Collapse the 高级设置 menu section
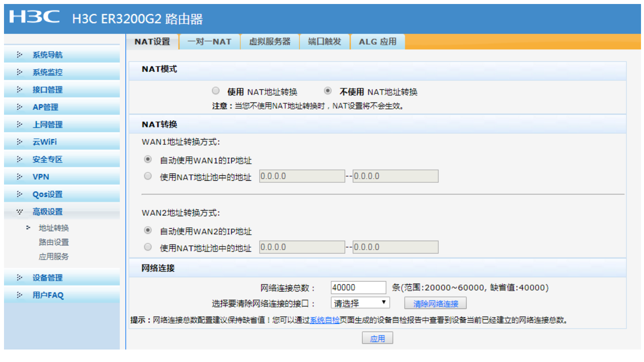 click(x=62, y=212)
